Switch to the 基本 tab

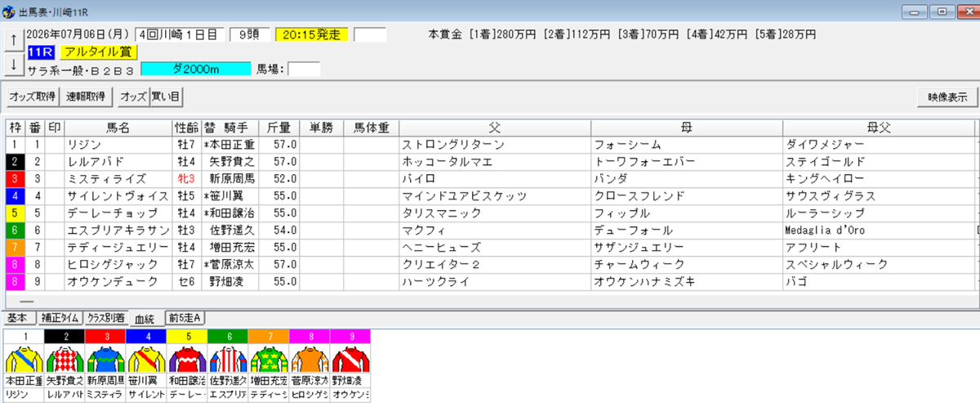[x=18, y=318]
